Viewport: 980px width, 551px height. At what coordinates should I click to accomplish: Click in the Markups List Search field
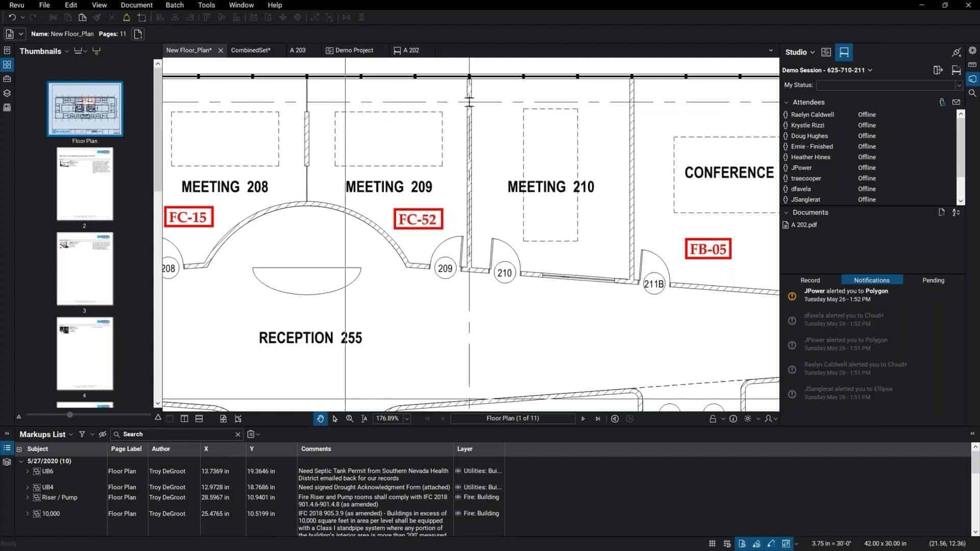(x=177, y=434)
